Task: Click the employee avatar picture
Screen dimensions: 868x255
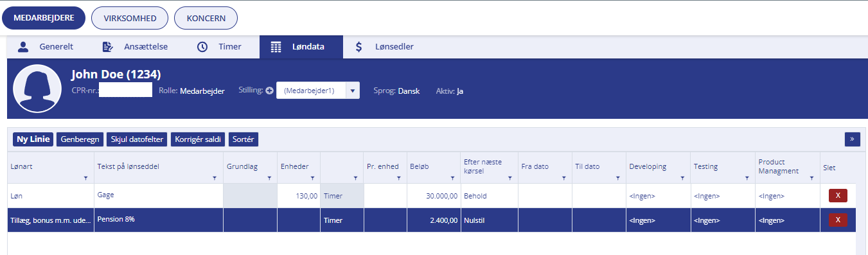Action: click(x=37, y=89)
